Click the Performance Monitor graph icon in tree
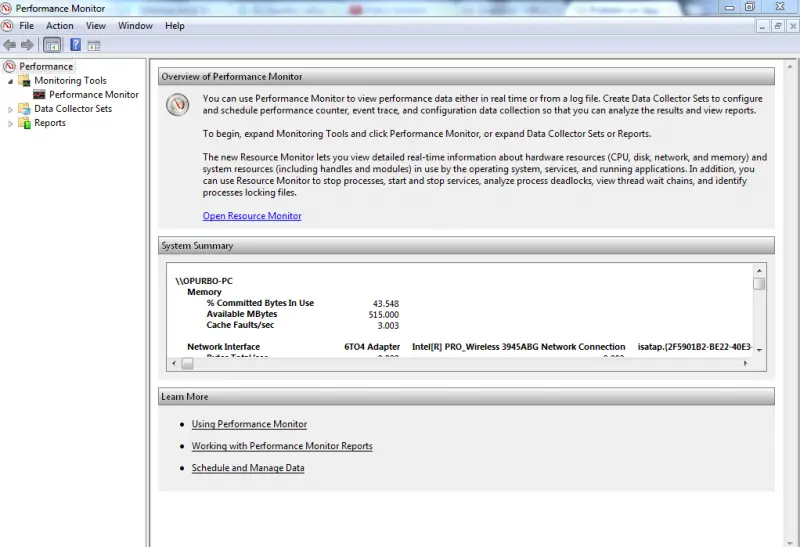Image resolution: width=800 pixels, height=547 pixels. click(x=39, y=95)
